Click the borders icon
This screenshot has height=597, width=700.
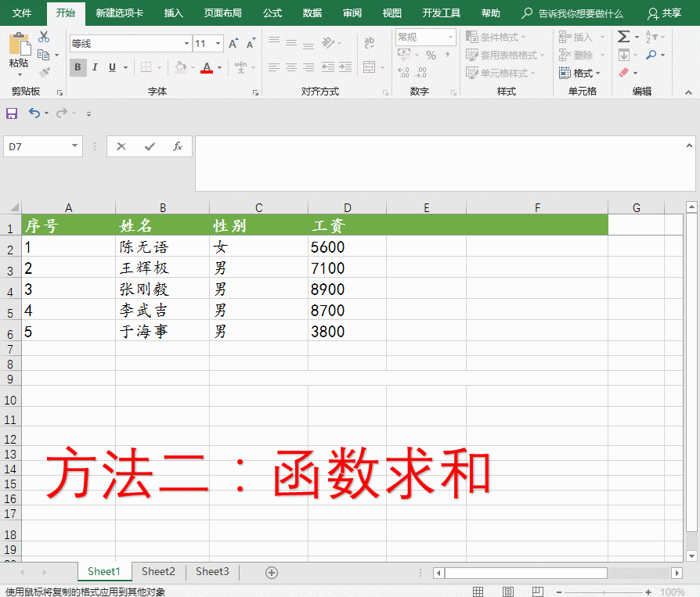point(146,67)
